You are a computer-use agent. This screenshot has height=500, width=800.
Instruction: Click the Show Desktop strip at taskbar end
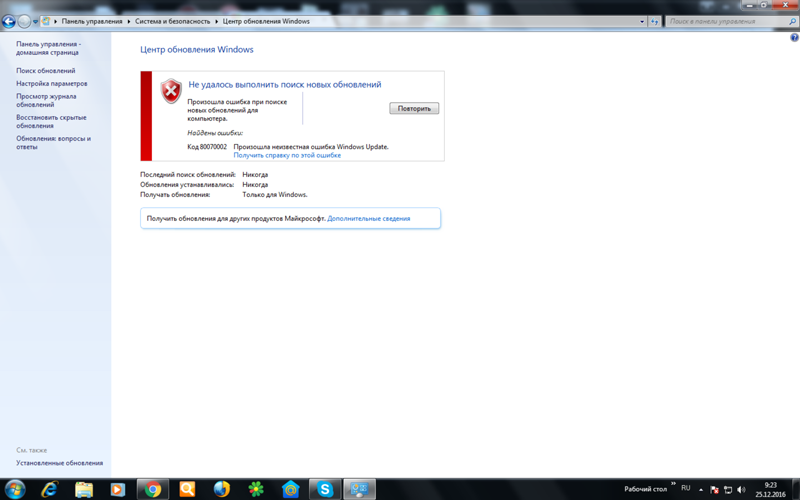coord(796,489)
